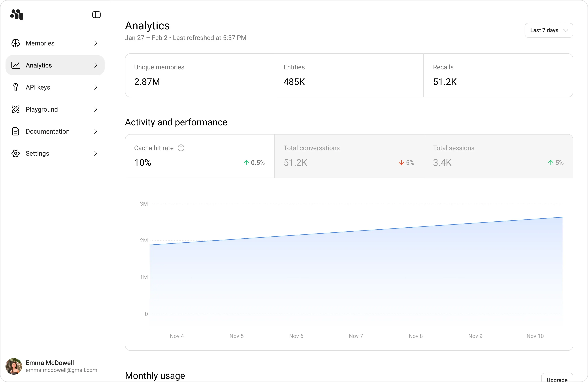Click the Unique memories stat card
The image size is (588, 382).
coord(200,75)
